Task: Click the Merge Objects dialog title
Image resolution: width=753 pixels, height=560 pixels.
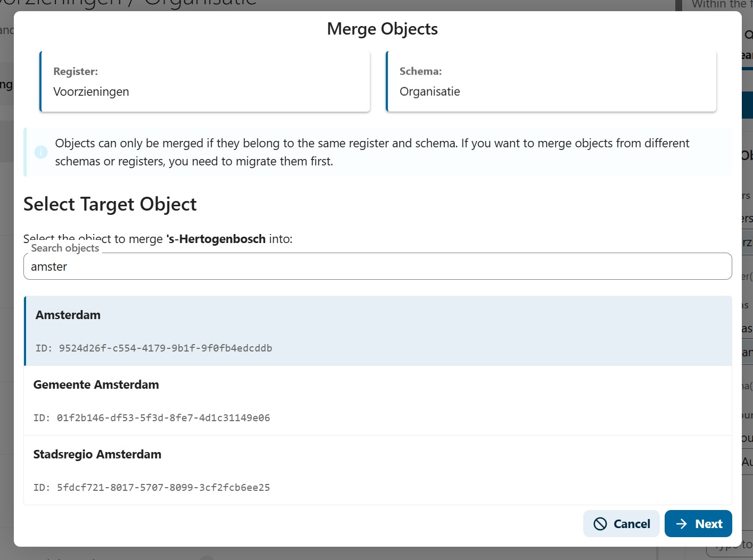Action: pyautogui.click(x=382, y=29)
